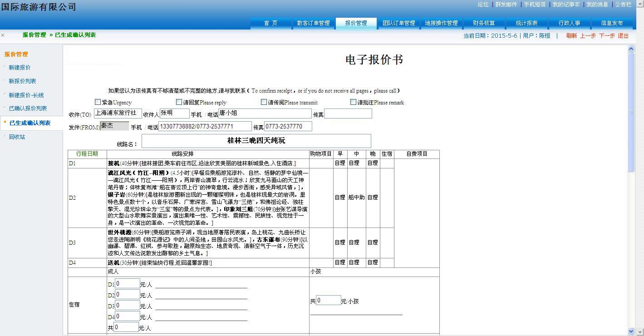
Task: Open the 公告栏 link
Action: (623, 5)
